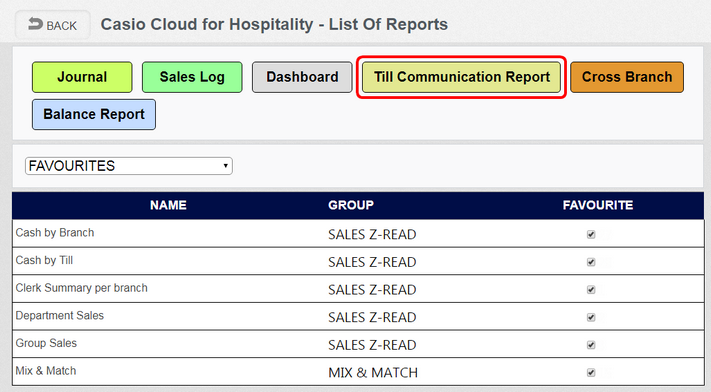This screenshot has height=392, width=711.
Task: Open the Dashboard
Action: (302, 77)
